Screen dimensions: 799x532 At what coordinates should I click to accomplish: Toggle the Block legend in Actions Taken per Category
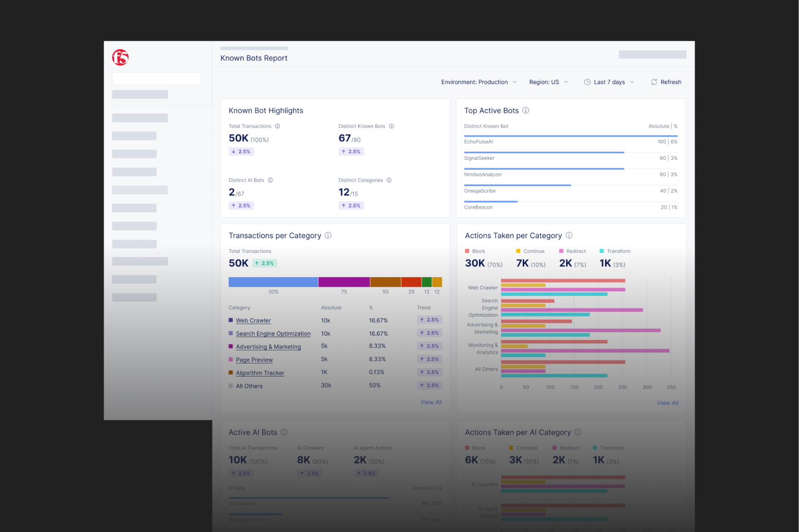pos(475,251)
